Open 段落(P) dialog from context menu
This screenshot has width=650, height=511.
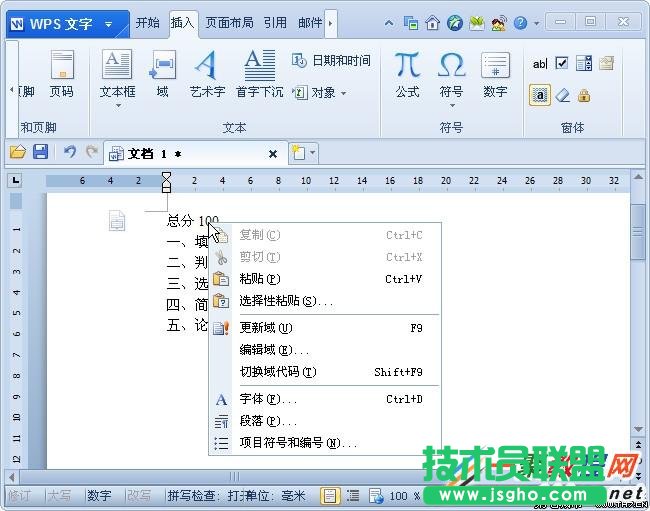click(x=325, y=421)
